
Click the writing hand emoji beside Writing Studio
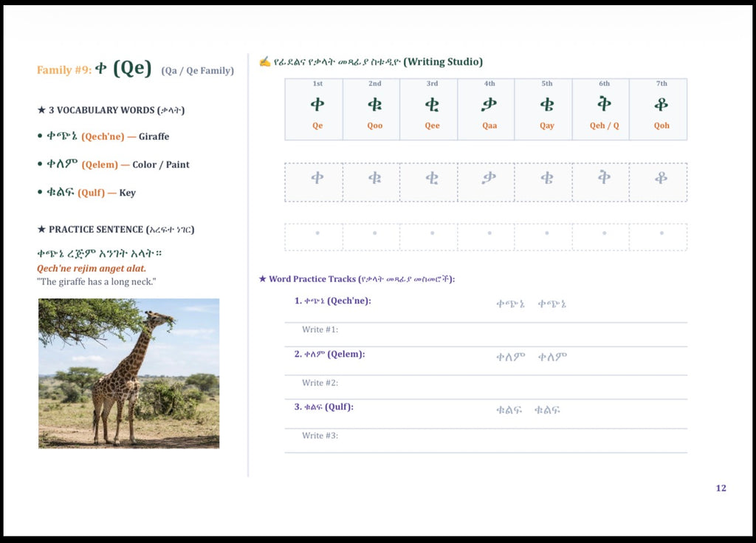265,62
